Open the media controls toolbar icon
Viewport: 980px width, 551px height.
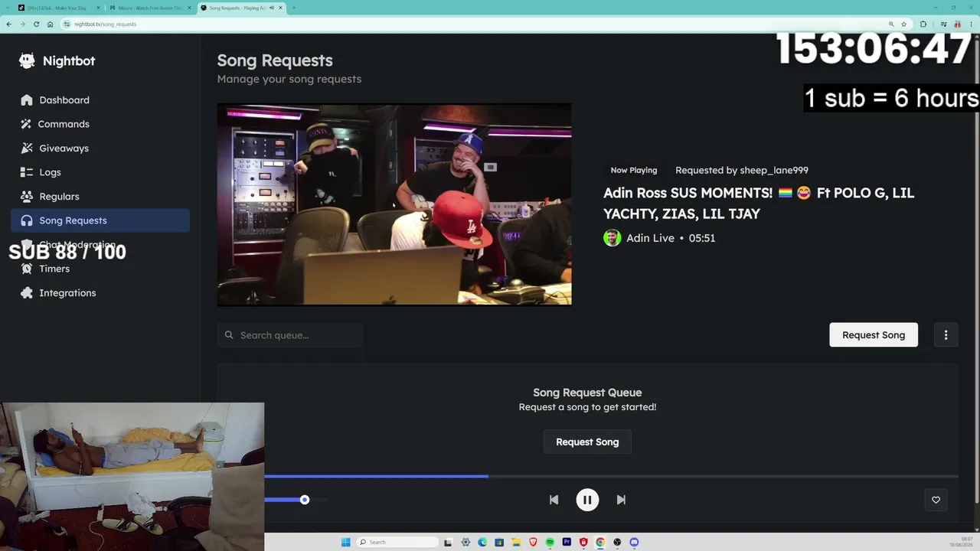(944, 24)
